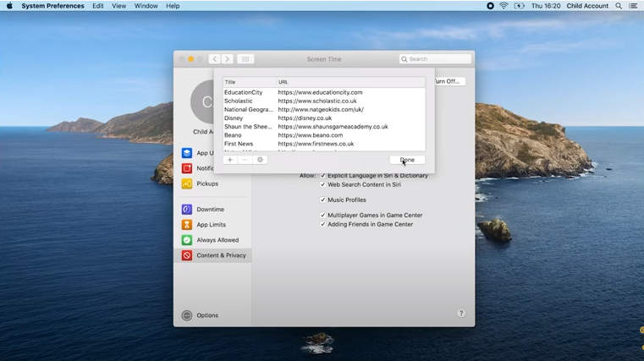This screenshot has width=644, height=361.
Task: Select the National Geogra... row
Action: (324, 110)
